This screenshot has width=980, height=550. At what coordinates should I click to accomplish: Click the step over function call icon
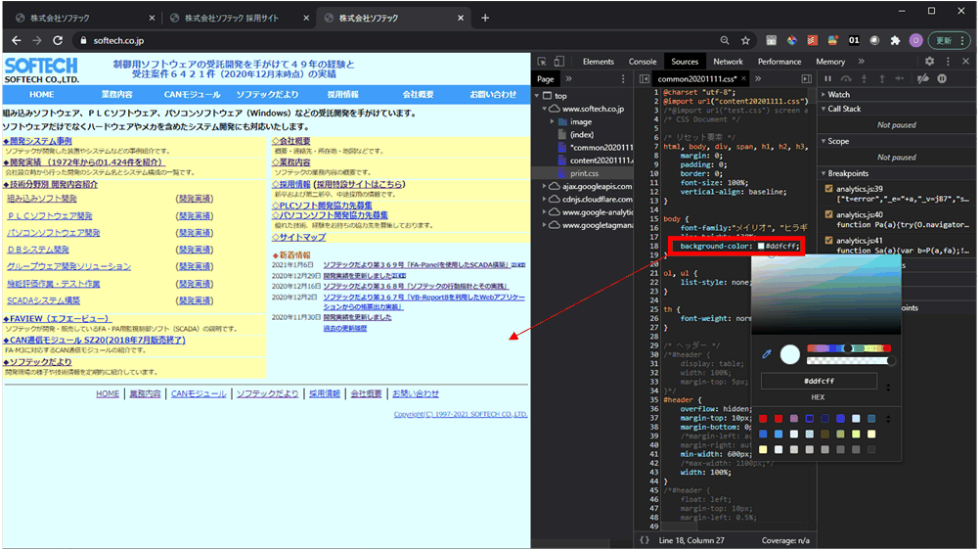point(846,79)
